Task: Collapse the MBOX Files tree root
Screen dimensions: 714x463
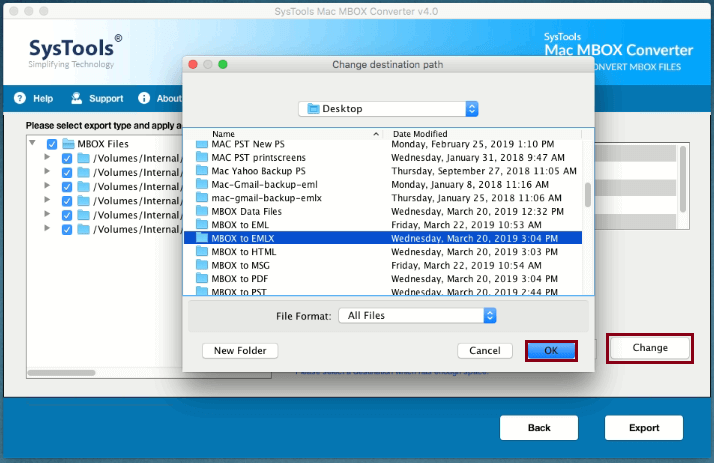Action: [32, 143]
